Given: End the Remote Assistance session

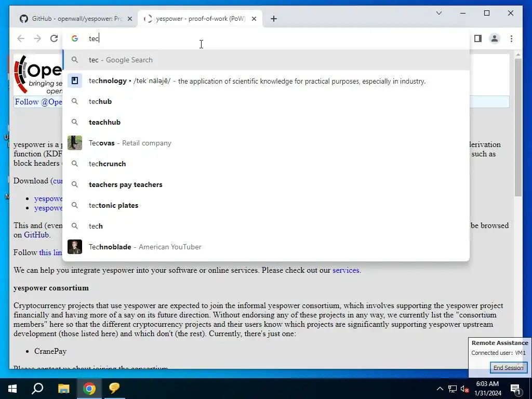Looking at the screenshot, I should click(508, 368).
